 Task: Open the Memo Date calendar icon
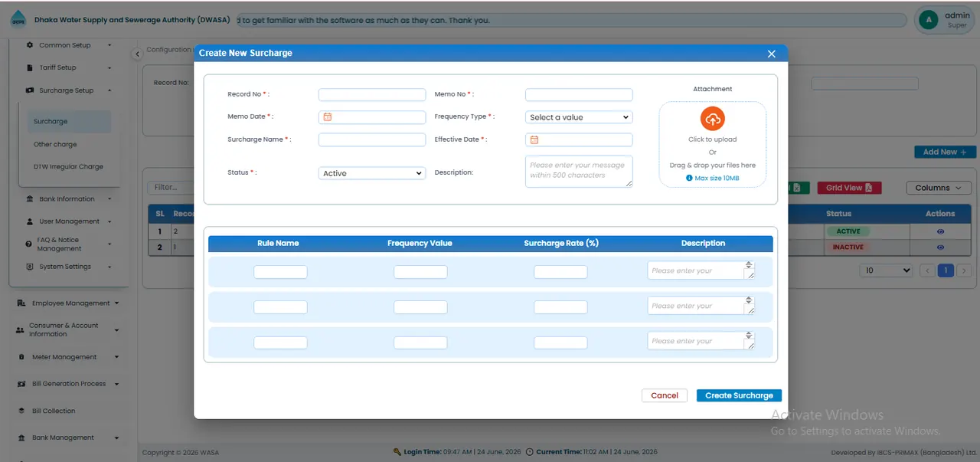coord(327,117)
